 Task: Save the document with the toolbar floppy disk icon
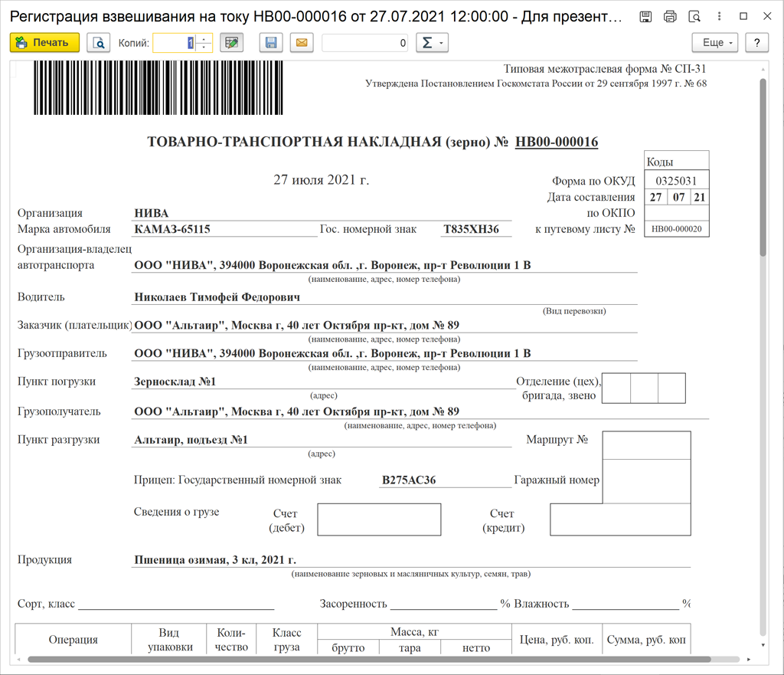[271, 43]
